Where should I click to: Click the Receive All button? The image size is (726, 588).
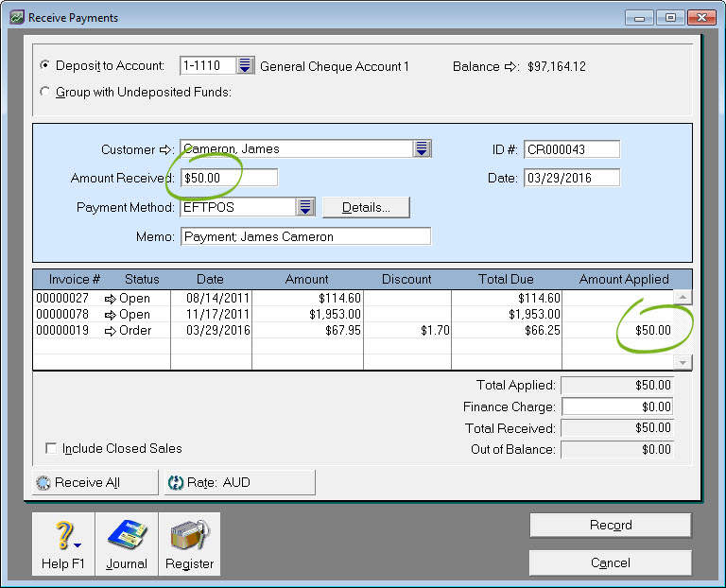click(95, 482)
